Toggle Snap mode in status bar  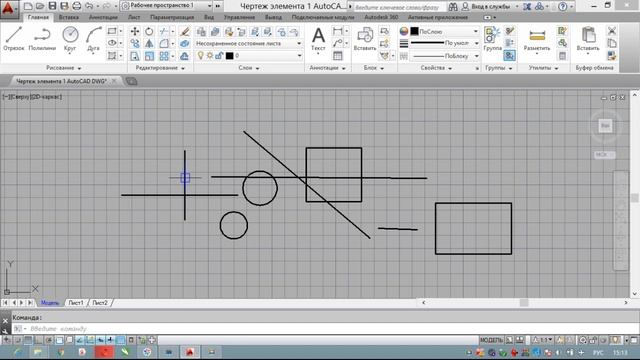[x=18, y=340]
